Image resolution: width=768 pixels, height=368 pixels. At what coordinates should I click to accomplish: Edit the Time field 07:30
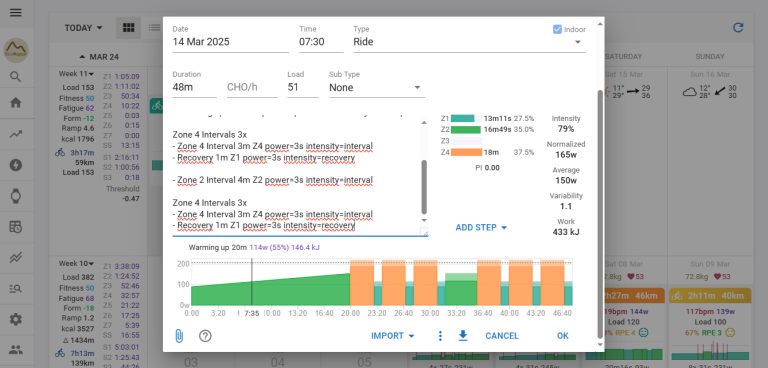coord(321,42)
